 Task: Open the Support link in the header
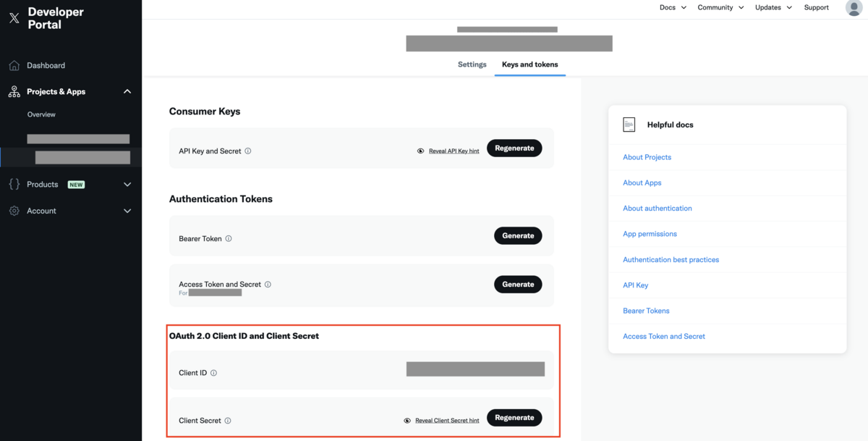(817, 7)
